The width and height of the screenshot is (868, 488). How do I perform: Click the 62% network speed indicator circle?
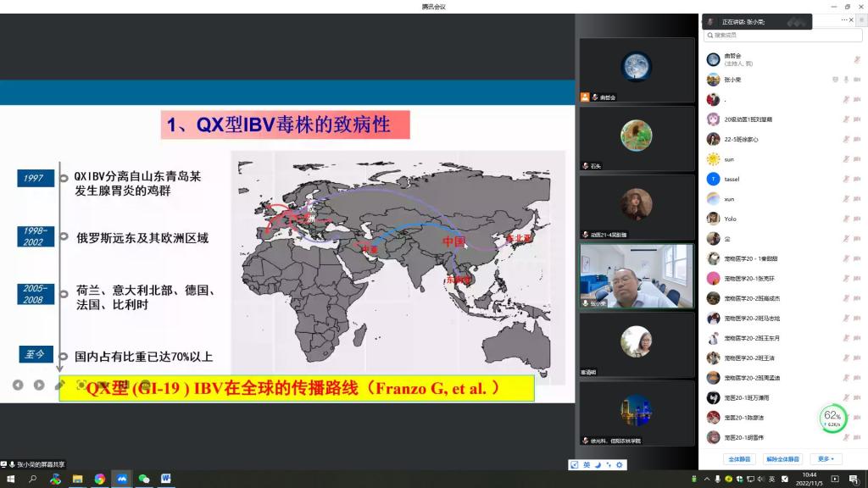click(x=832, y=417)
